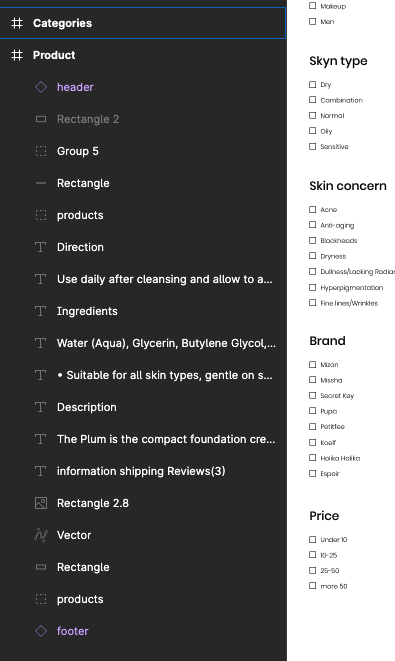Click the line icon beside Rectangle under Group 5
The width and height of the screenshot is (395, 661).
(x=41, y=183)
